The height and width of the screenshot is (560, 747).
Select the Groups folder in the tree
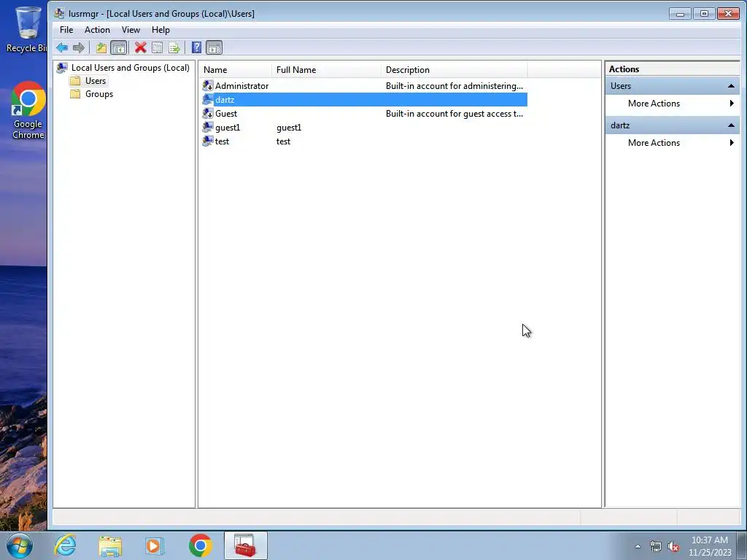99,94
